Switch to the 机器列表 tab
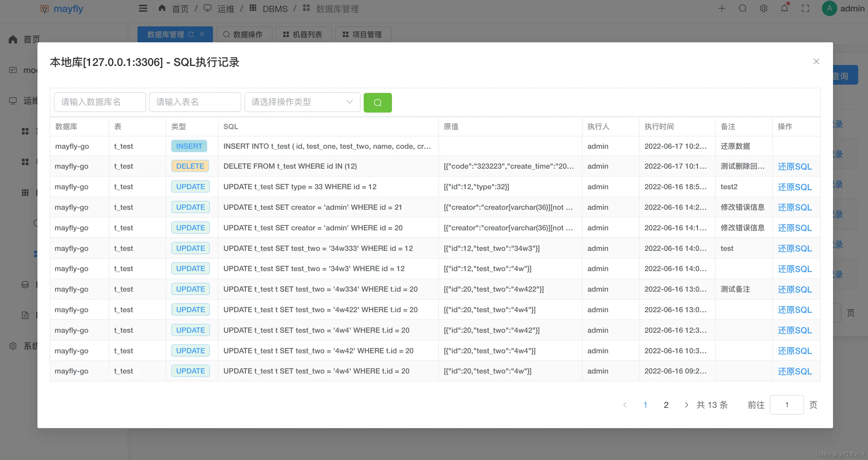The image size is (868, 460). 303,34
